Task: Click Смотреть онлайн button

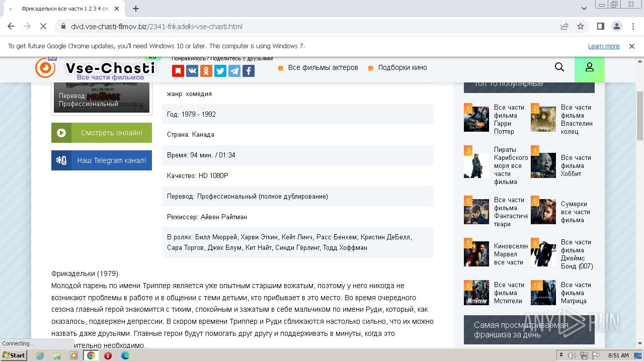Action: pos(102,133)
